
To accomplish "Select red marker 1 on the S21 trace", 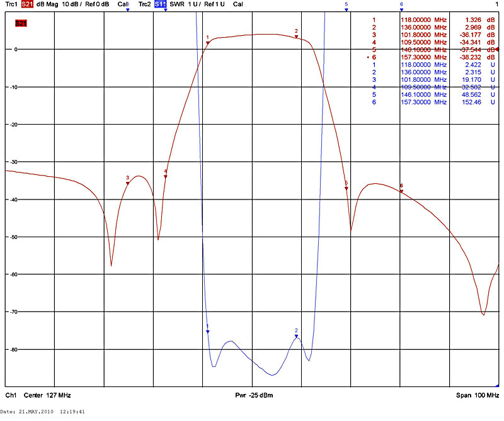I will [208, 43].
